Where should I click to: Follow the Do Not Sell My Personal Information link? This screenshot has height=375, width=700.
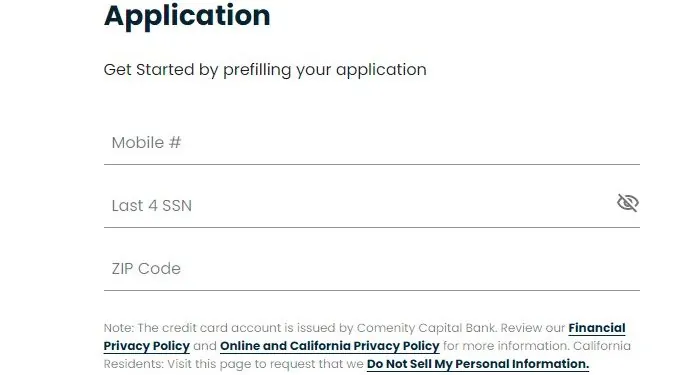[478, 364]
